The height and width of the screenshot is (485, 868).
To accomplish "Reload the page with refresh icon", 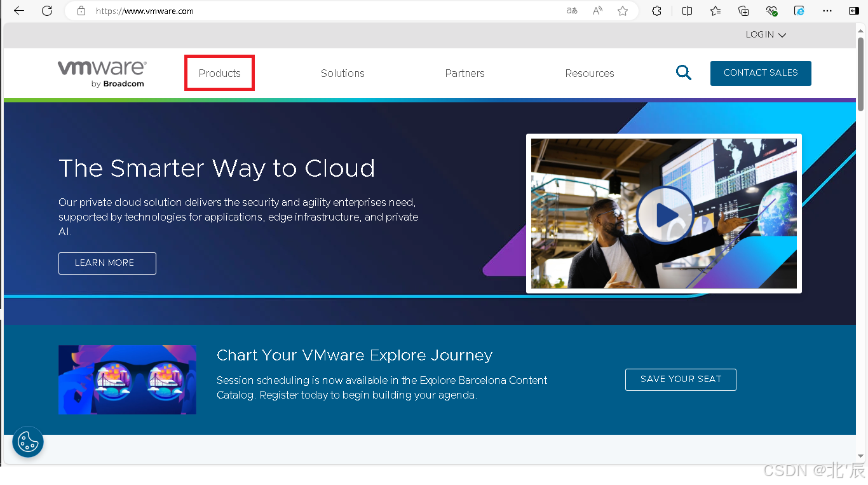I will point(47,11).
